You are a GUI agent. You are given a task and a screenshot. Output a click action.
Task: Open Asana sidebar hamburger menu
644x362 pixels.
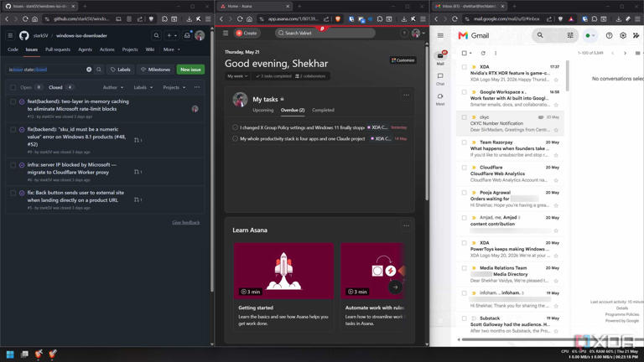click(x=226, y=33)
